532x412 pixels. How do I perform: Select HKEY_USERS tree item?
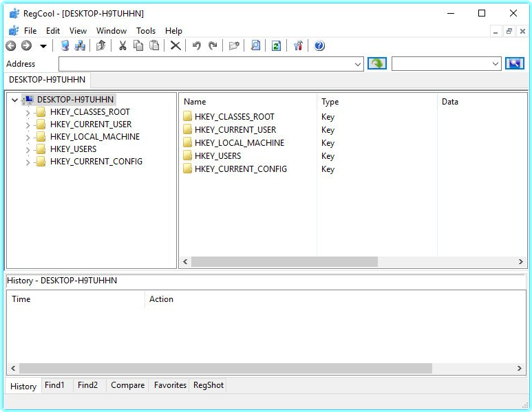(x=73, y=149)
